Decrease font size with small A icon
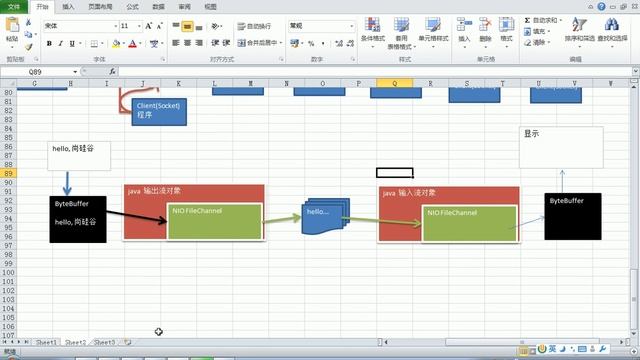 click(160, 26)
